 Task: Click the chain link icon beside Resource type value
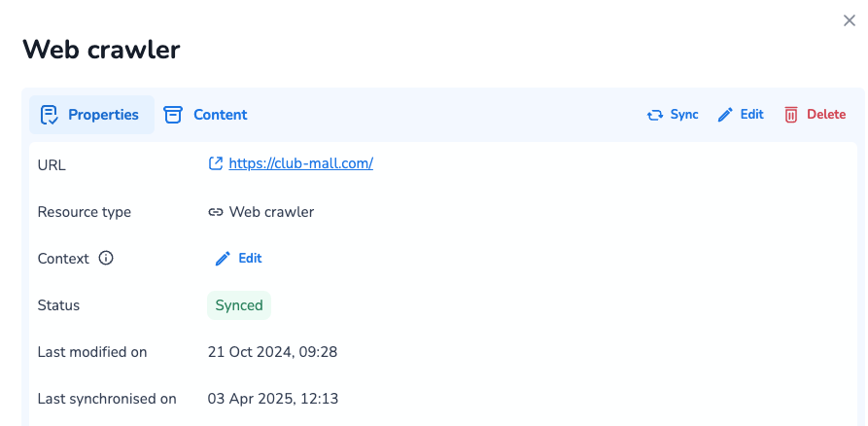pyautogui.click(x=216, y=212)
